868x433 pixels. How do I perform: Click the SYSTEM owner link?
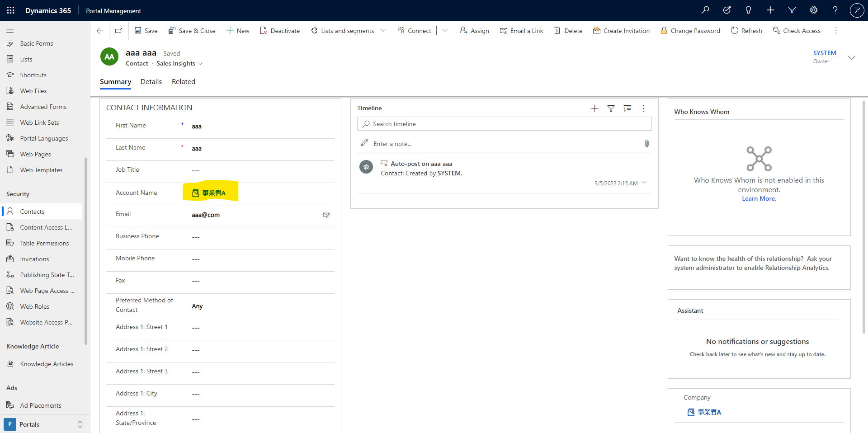[x=825, y=53]
